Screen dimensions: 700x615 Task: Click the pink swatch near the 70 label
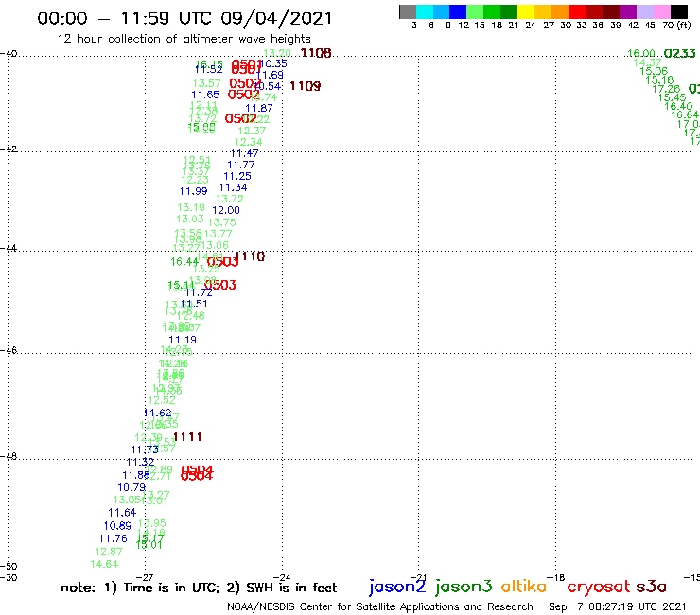click(661, 11)
